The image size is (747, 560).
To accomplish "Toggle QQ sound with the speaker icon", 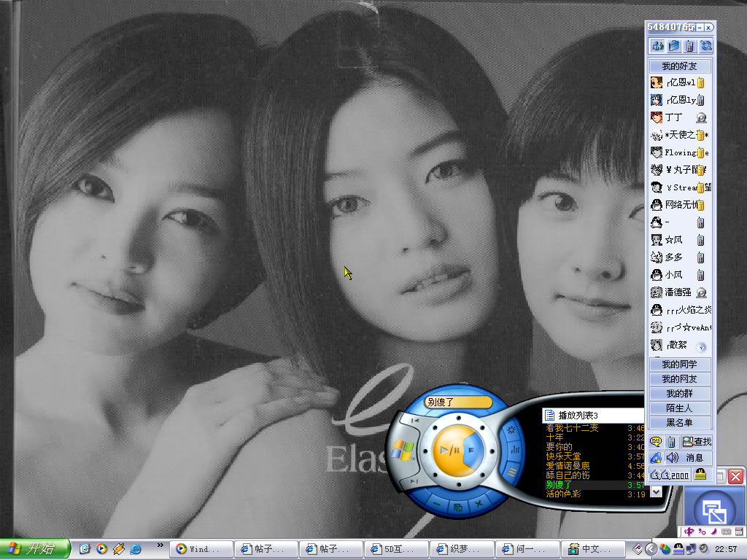I will tap(672, 458).
